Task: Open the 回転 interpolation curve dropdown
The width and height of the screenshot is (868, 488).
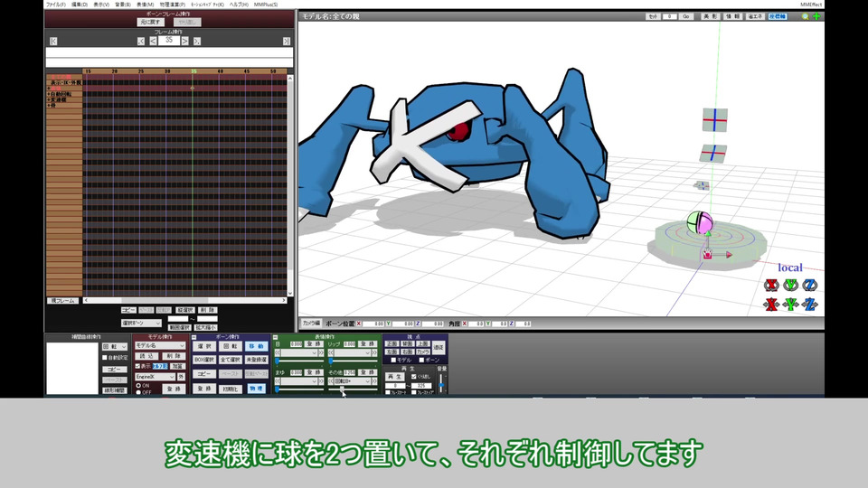Action: 115,346
